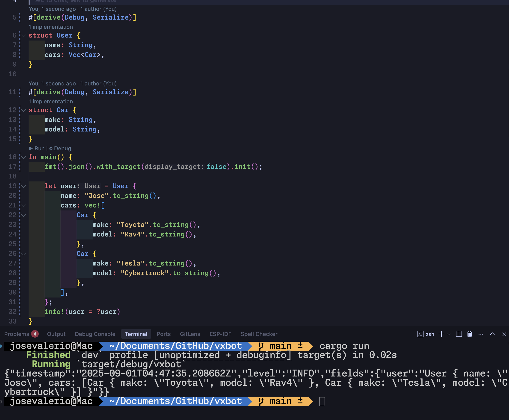Open GitLens author lens above line 11
This screenshot has width=509, height=420.
[x=73, y=83]
